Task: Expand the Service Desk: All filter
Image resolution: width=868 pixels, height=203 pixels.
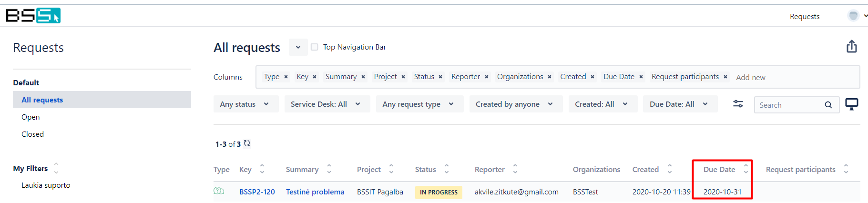Action: click(326, 104)
